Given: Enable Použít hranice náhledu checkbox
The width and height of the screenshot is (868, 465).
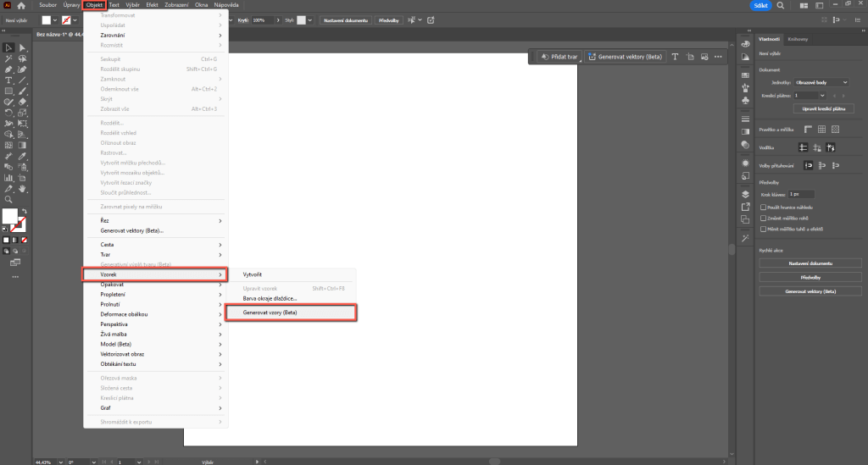Looking at the screenshot, I should (x=764, y=208).
